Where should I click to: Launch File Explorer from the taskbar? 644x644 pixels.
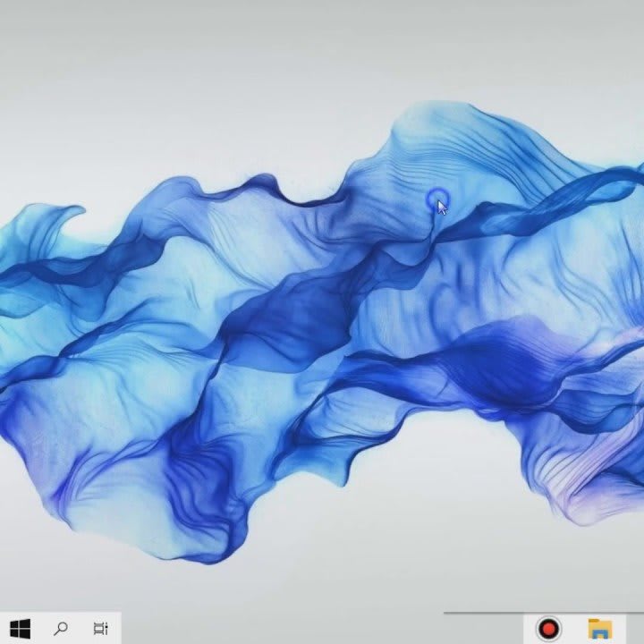pos(600,629)
